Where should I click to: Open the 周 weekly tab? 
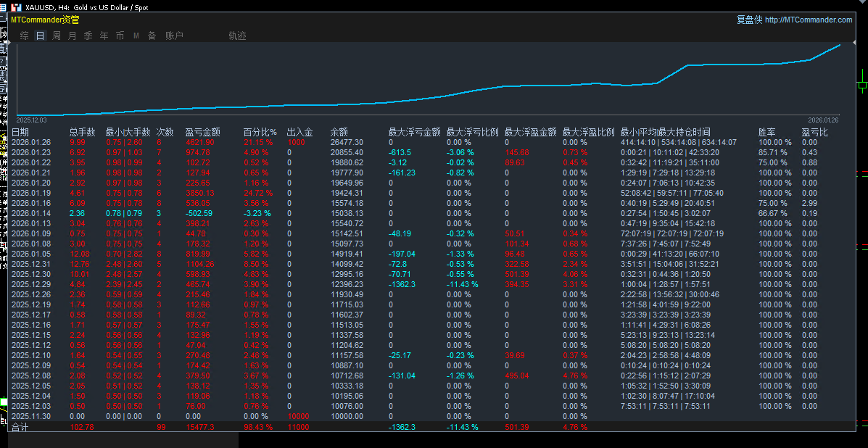point(57,36)
